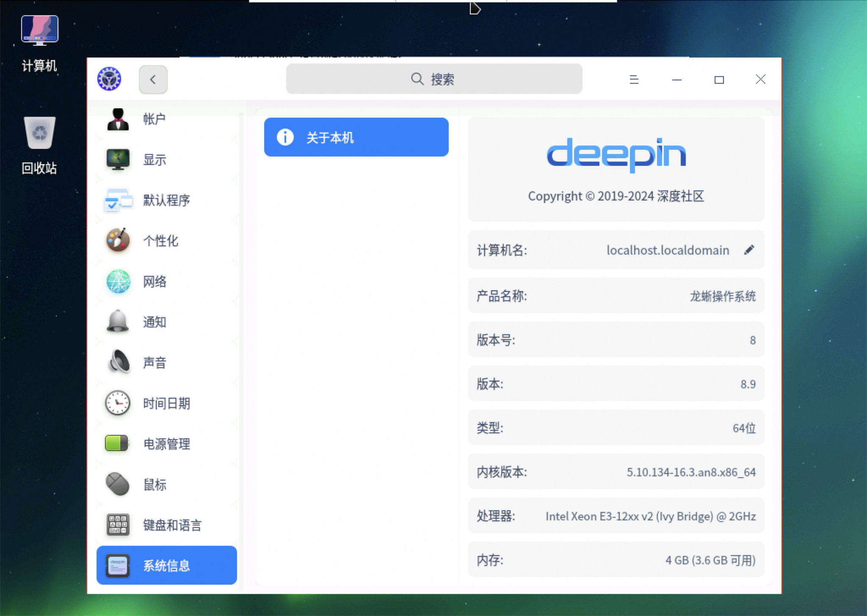This screenshot has width=867, height=616.
Task: Open the Accounts (帐户) settings icon
Action: tap(118, 120)
